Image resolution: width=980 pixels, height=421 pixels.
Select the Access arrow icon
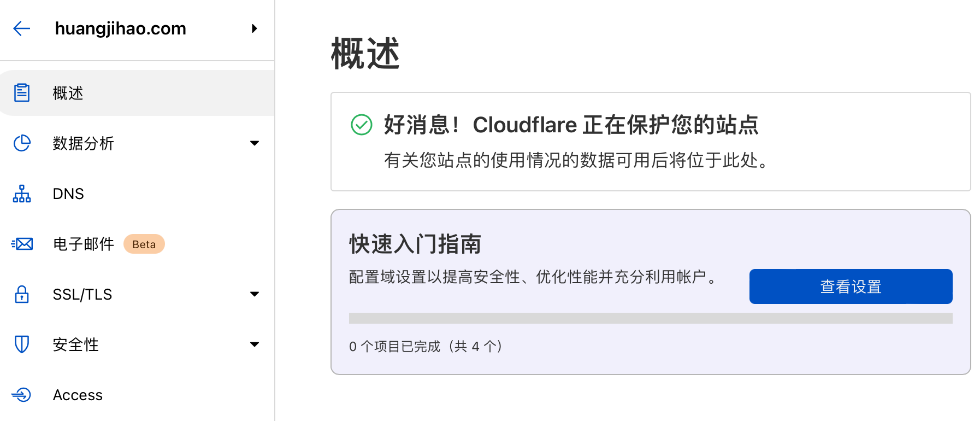pyautogui.click(x=21, y=395)
